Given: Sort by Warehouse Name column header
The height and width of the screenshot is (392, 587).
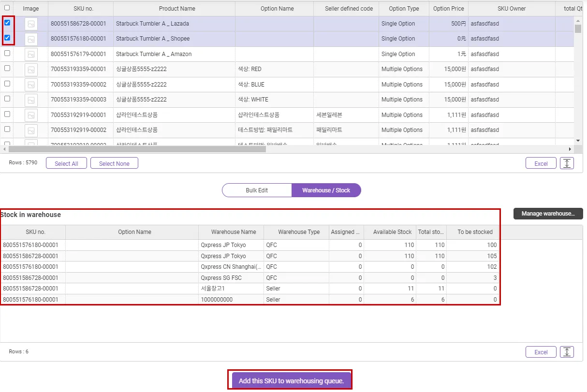Looking at the screenshot, I should coord(234,232).
